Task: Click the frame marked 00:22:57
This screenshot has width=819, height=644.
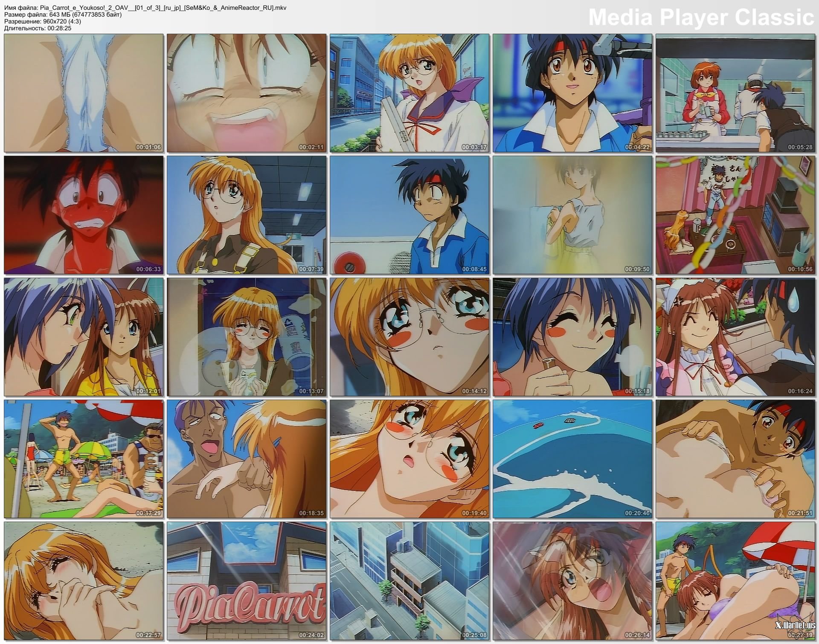Action: (84, 581)
